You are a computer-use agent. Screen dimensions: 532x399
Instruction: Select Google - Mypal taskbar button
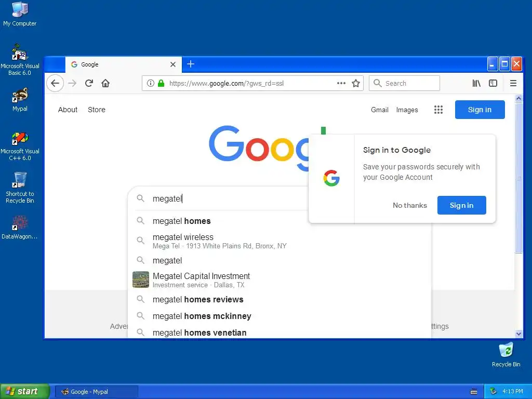point(96,392)
